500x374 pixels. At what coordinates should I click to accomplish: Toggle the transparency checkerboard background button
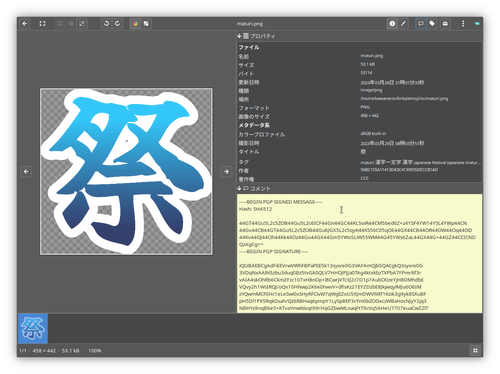point(146,24)
